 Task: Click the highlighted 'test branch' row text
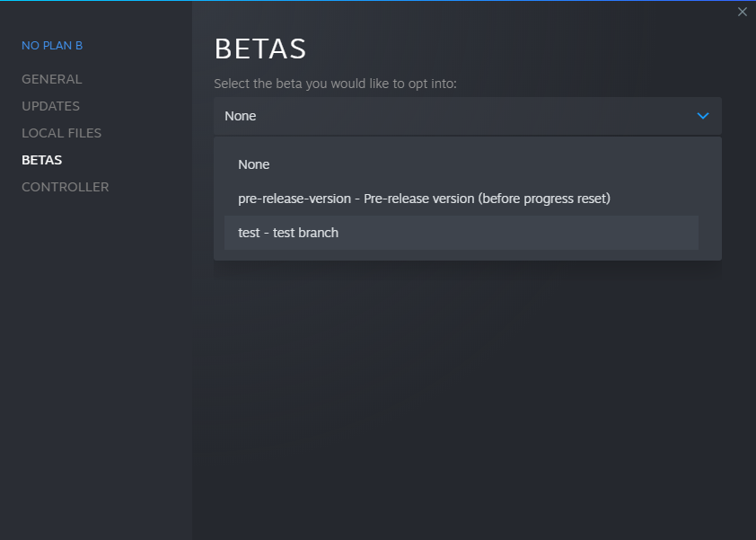(305, 233)
